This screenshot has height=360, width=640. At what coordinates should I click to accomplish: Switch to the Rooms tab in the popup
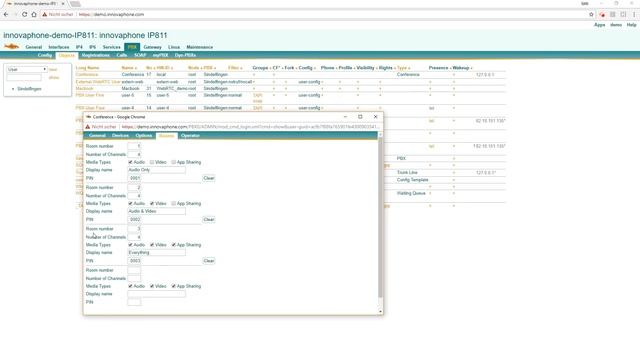click(167, 136)
